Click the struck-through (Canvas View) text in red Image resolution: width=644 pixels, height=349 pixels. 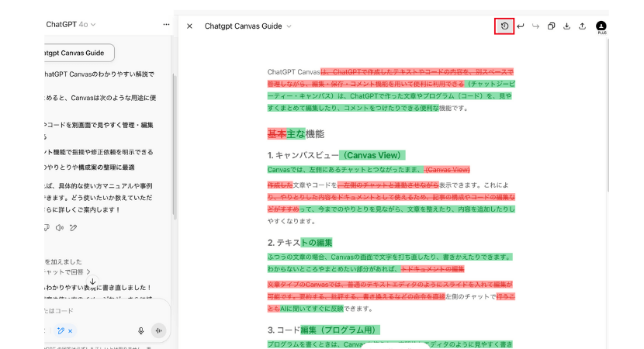pyautogui.click(x=447, y=170)
